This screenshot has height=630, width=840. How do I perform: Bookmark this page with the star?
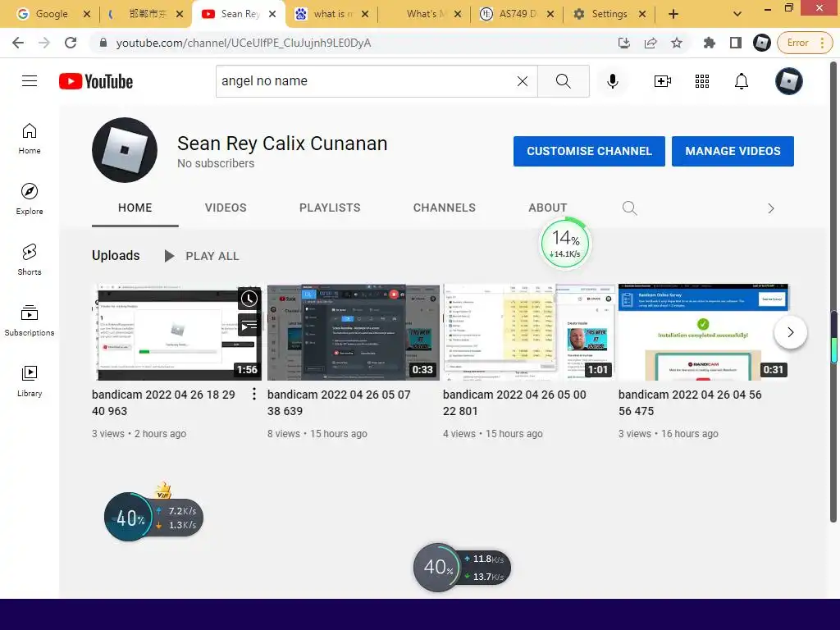[677, 43]
